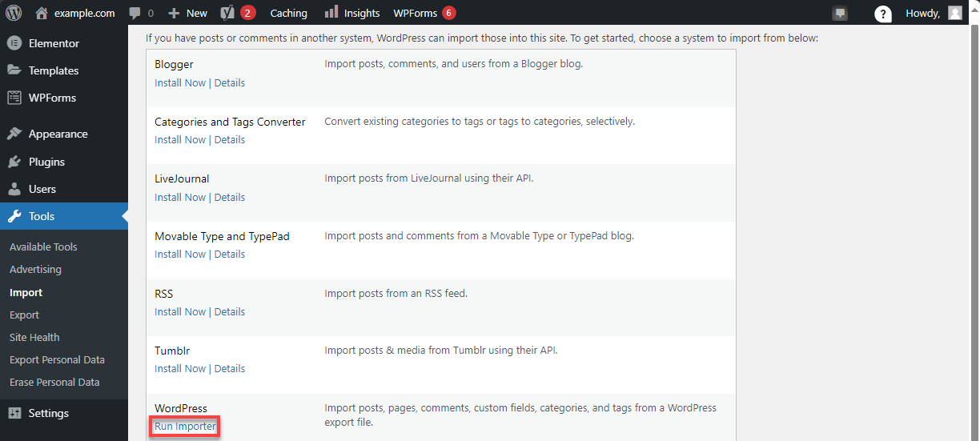Open Available Tools submenu item
Screen dimensions: 980x441
pyautogui.click(x=43, y=247)
